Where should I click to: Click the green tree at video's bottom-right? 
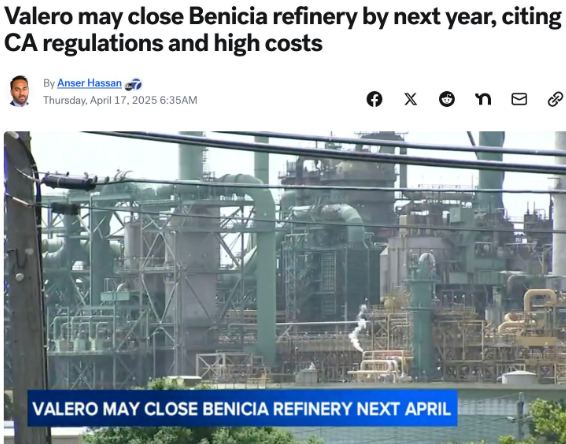pos(548,421)
